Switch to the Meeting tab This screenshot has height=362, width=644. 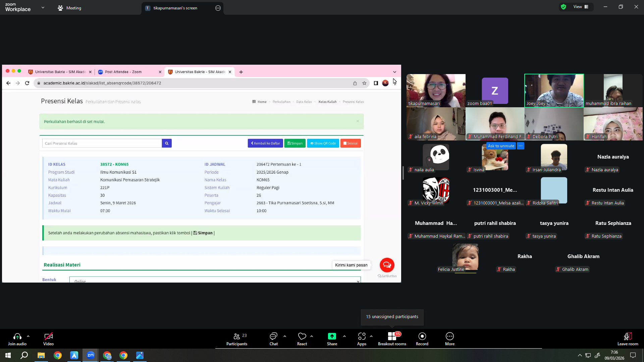69,8
